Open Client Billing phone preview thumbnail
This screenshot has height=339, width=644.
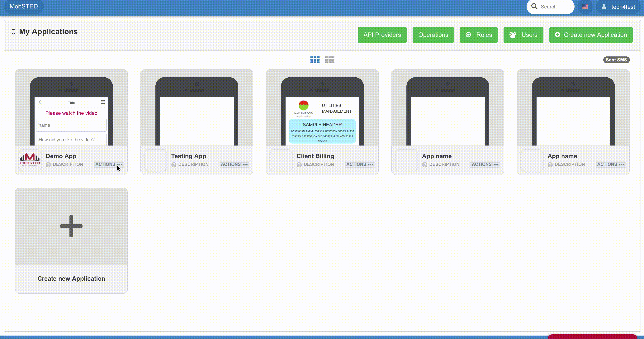322,107
